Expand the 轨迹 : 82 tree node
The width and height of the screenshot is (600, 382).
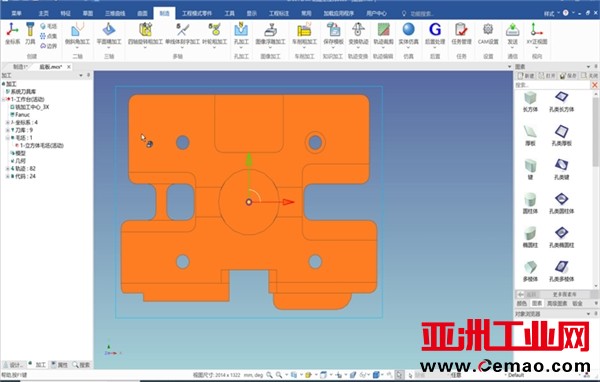pos(7,168)
